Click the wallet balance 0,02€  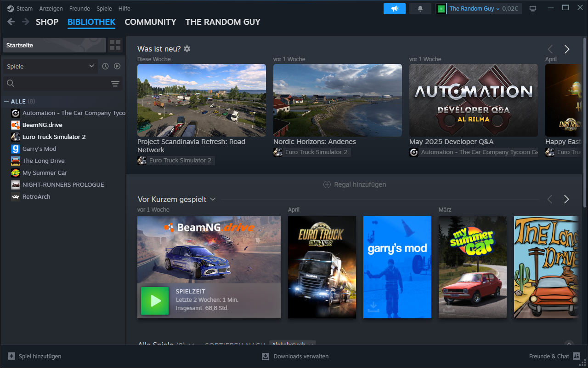510,9
